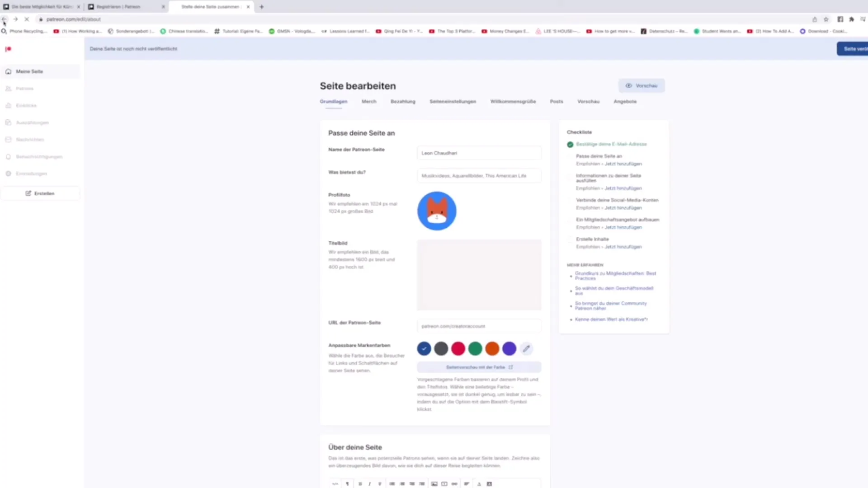The height and width of the screenshot is (488, 868).
Task: Click Passe deine Seite an checklist item
Action: click(599, 156)
